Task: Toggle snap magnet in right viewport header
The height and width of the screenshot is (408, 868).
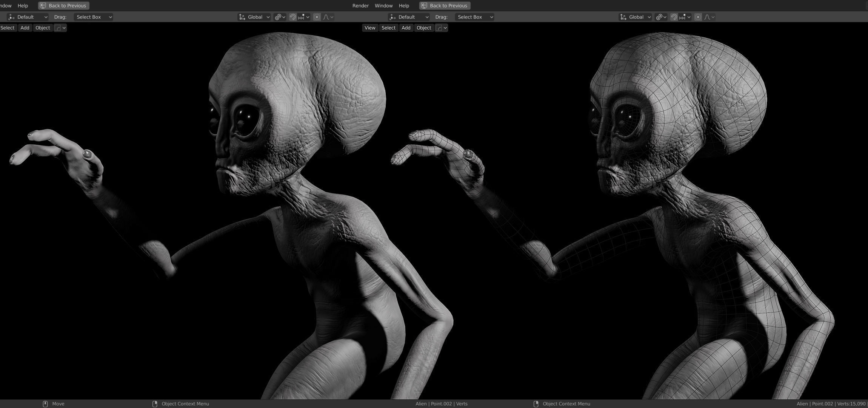Action: tap(674, 17)
